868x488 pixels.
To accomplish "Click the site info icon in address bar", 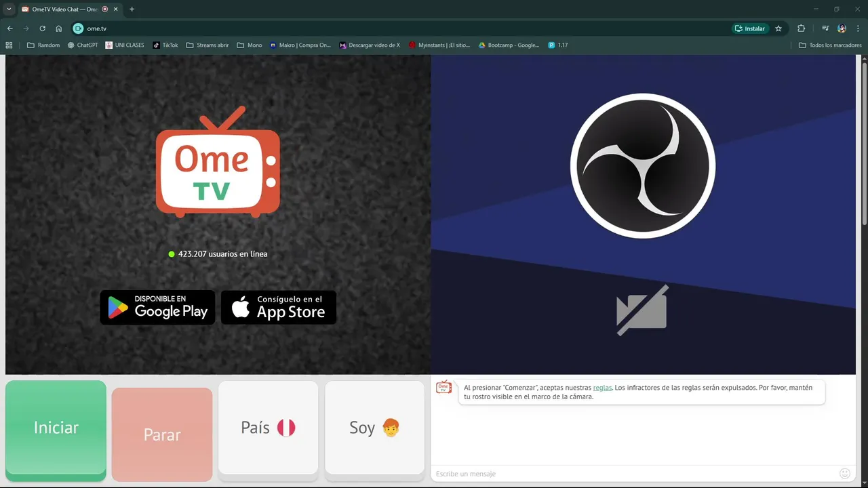I will 78,28.
